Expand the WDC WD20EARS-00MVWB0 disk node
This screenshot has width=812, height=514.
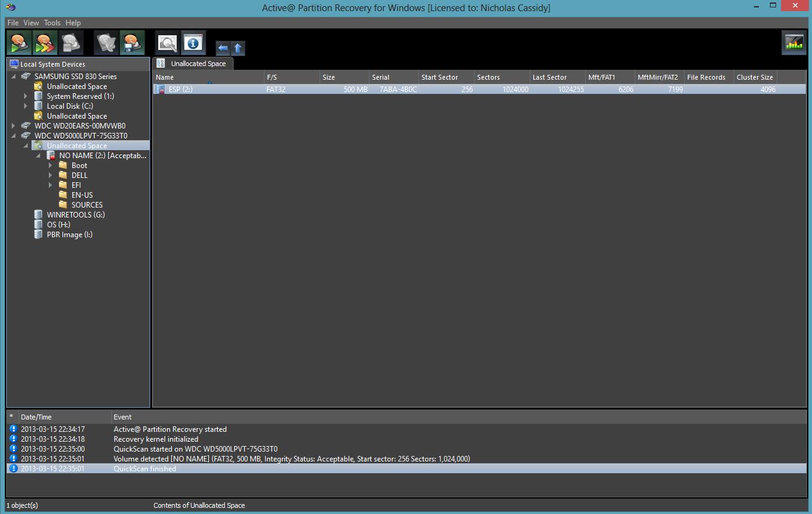(14, 126)
